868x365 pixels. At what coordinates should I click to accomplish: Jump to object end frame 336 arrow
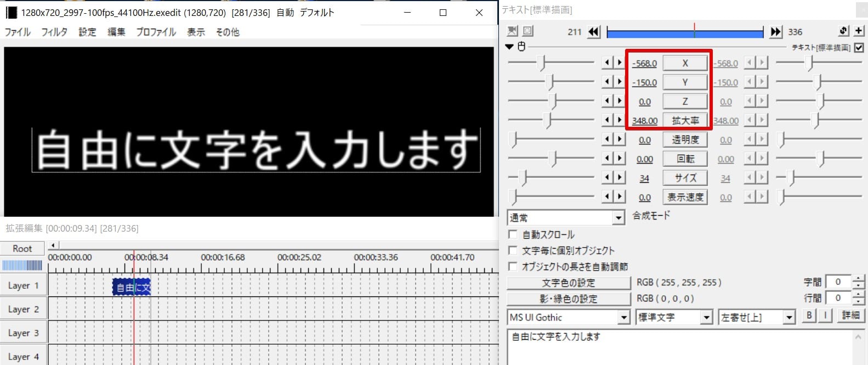coord(776,32)
